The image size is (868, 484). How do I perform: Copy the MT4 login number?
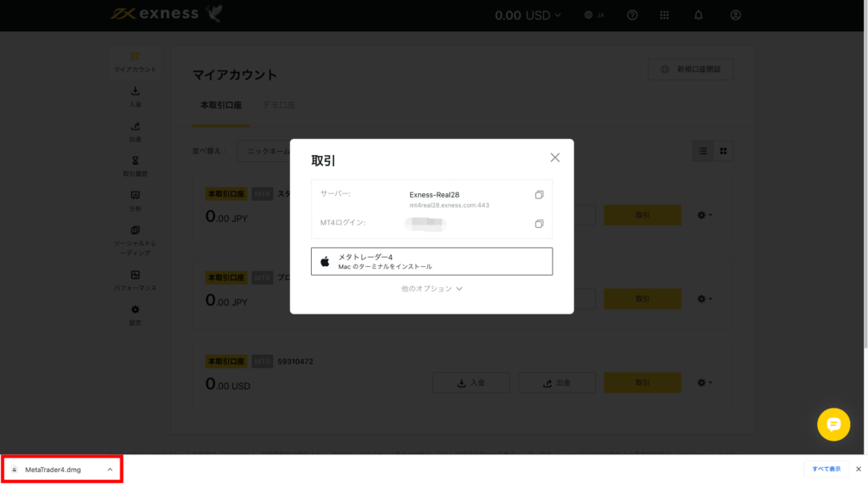538,224
